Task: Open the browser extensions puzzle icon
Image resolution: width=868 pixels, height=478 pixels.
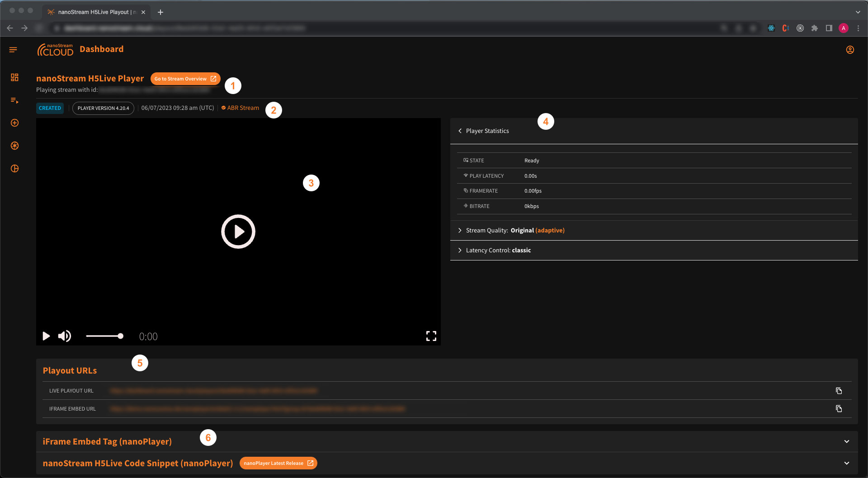Action: 815,28
